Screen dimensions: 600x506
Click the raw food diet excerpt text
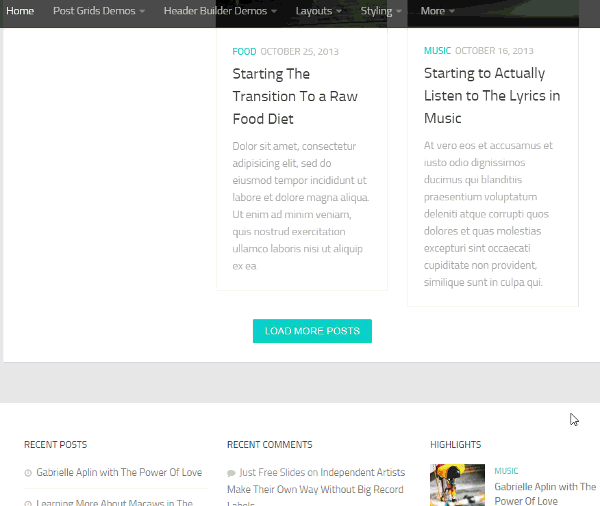point(301,206)
